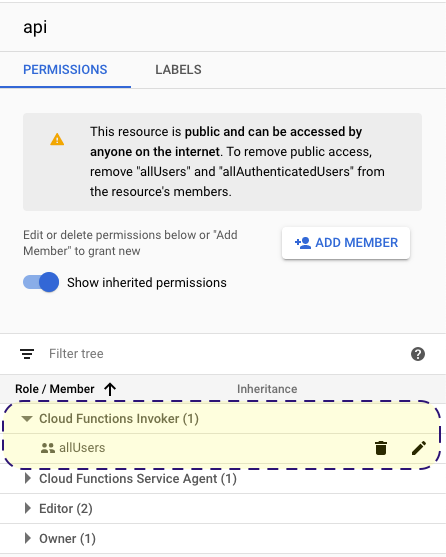Switch to the Labels tab
Screen dimensions: 446x557
[178, 70]
